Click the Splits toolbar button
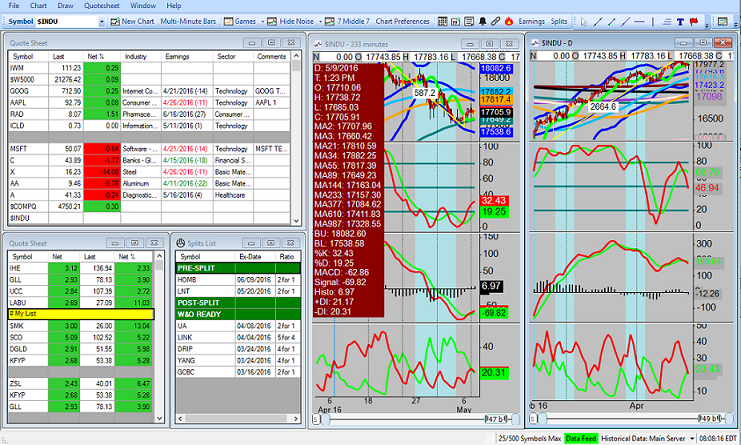The image size is (741, 445). click(x=559, y=21)
